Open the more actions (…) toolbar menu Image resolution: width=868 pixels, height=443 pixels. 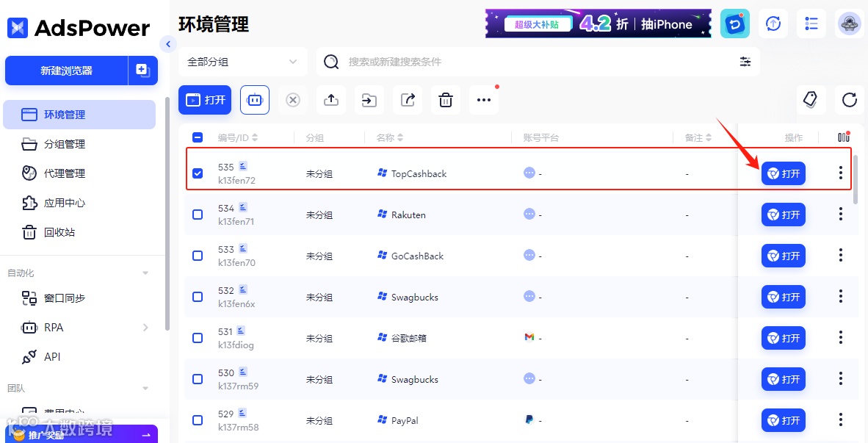pyautogui.click(x=484, y=100)
